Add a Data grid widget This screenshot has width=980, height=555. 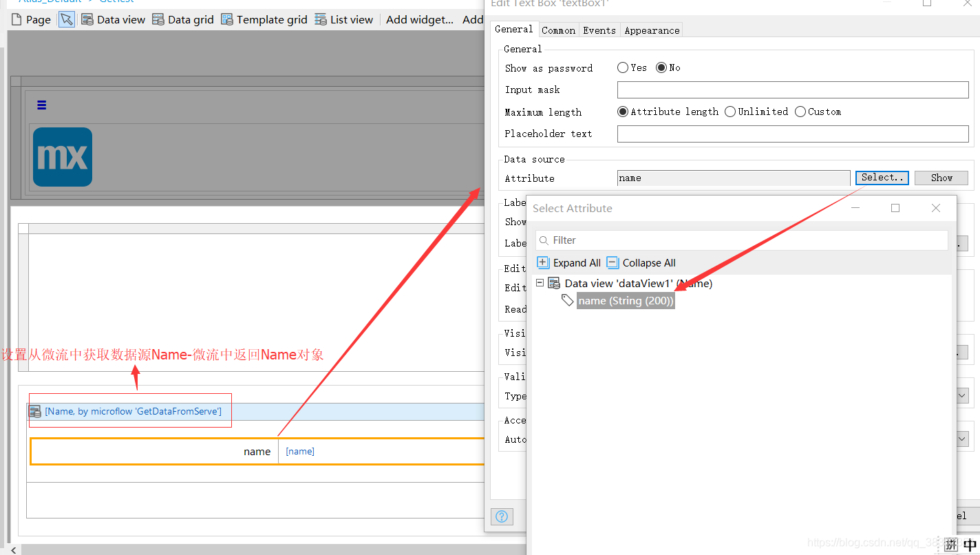click(x=183, y=19)
